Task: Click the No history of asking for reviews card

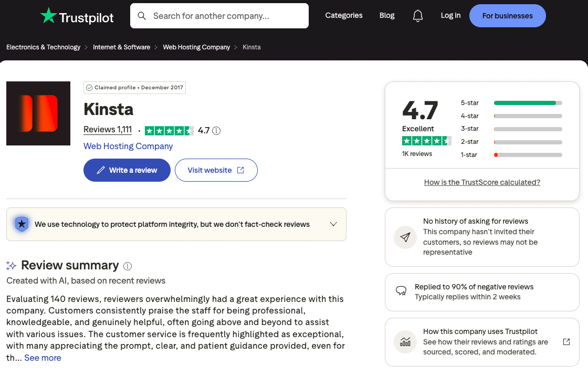Action: click(482, 237)
